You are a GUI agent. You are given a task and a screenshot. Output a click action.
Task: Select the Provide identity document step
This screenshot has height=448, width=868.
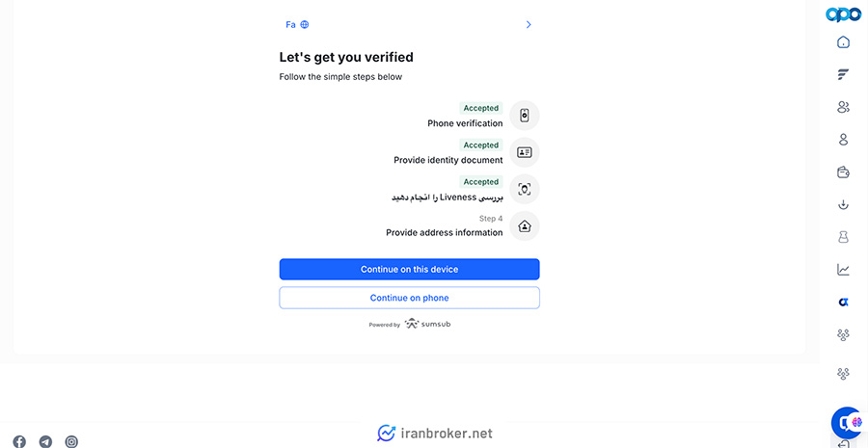[466, 152]
